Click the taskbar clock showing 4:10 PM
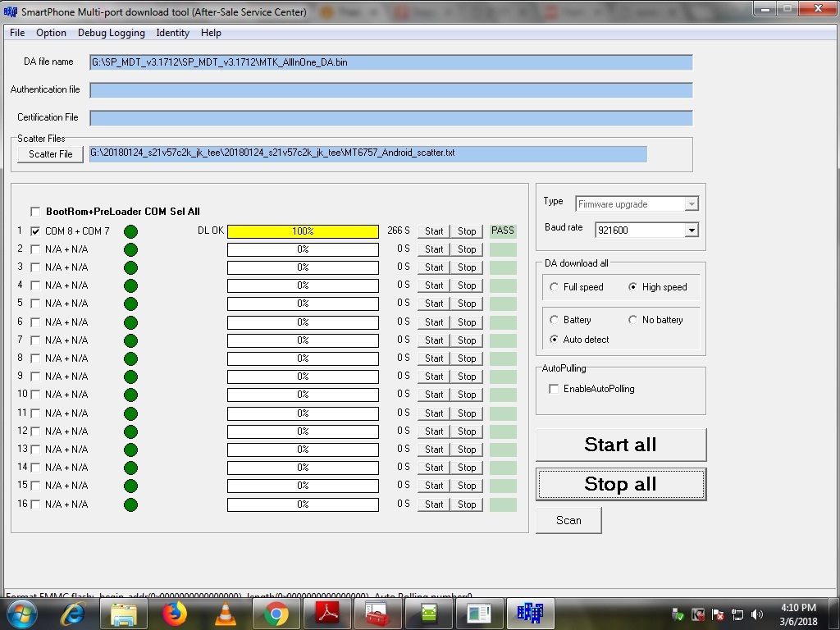 pos(798,614)
